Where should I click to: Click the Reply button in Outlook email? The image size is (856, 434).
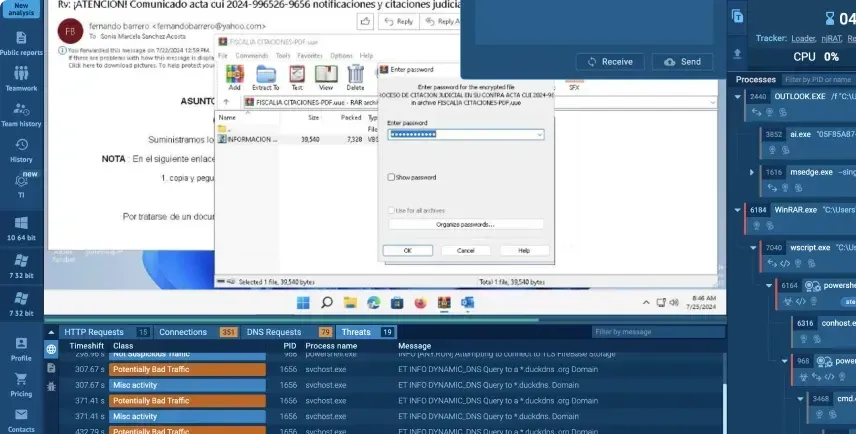(x=399, y=21)
